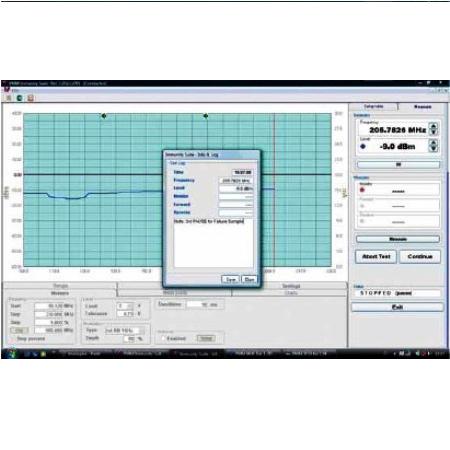Click the 208.7826 MHz frequency readout

click(397, 130)
